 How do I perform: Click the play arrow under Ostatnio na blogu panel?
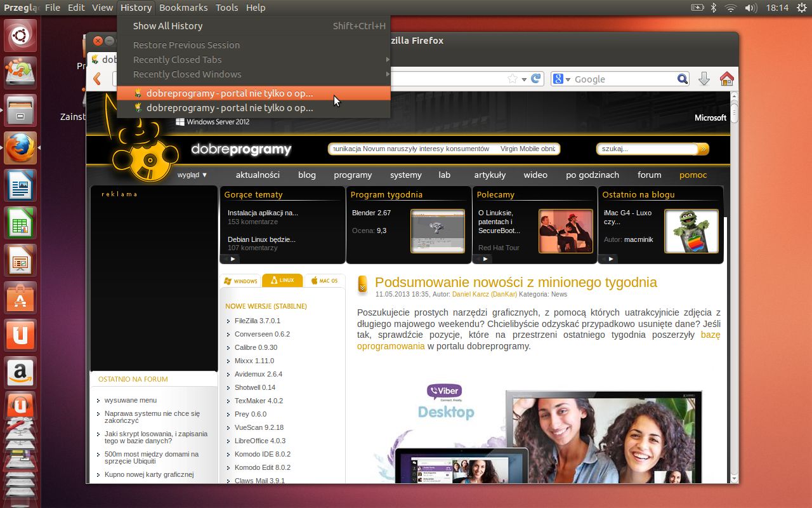[x=610, y=258]
